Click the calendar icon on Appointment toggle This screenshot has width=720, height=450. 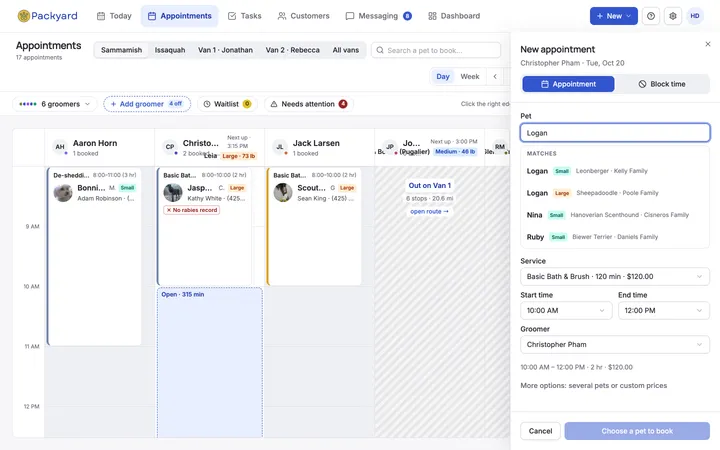pos(545,84)
